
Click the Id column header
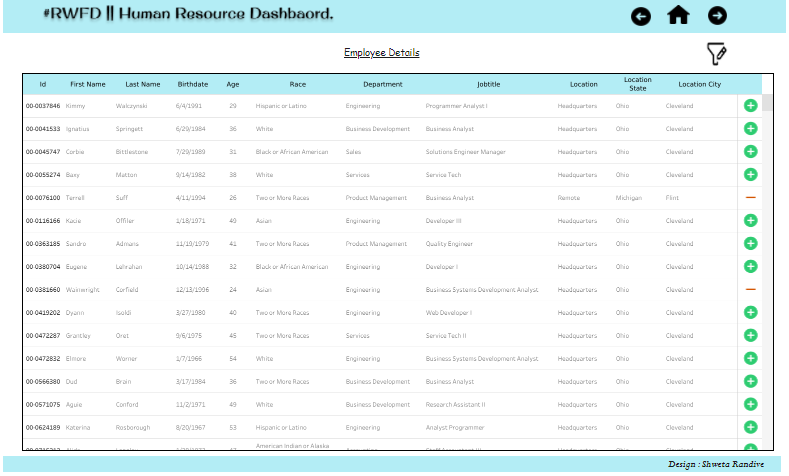pyautogui.click(x=43, y=85)
